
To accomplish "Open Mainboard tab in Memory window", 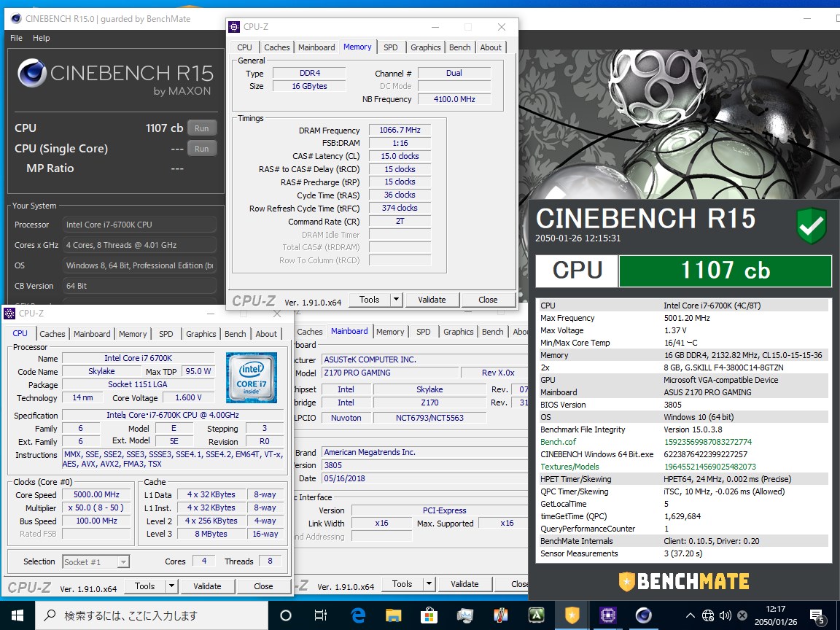I will pos(316,47).
